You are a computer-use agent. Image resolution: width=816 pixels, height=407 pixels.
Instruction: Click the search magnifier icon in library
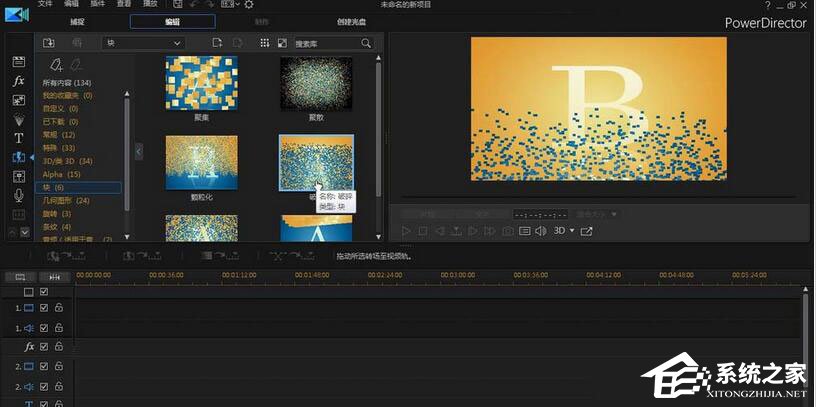click(366, 43)
